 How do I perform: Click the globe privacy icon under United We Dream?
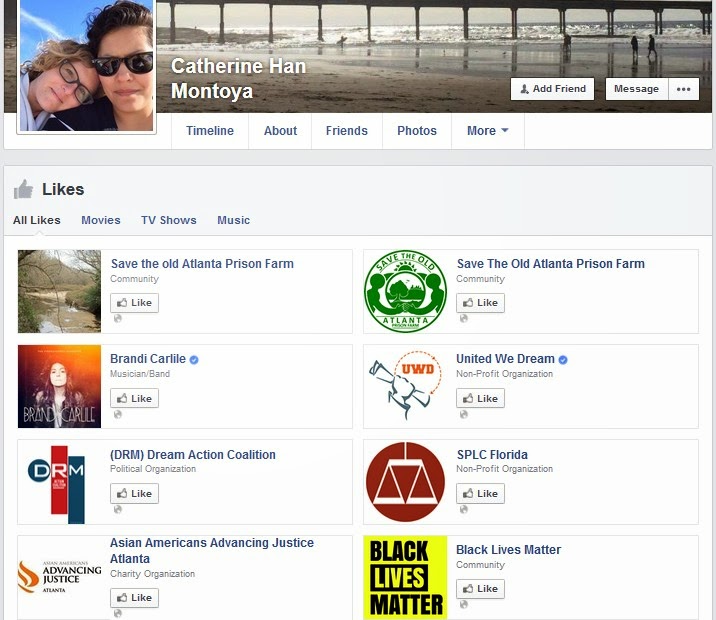[x=464, y=414]
